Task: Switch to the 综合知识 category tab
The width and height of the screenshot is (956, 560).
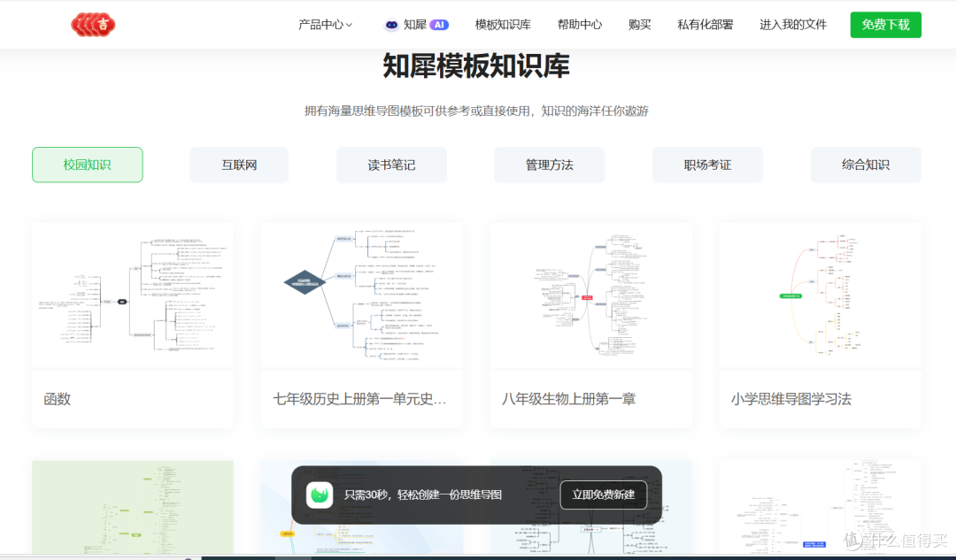Action: click(x=866, y=165)
